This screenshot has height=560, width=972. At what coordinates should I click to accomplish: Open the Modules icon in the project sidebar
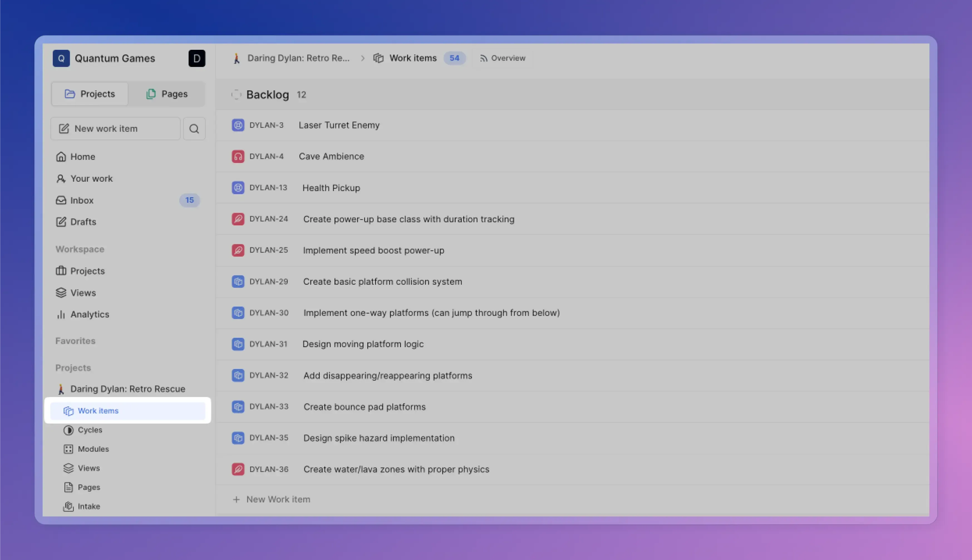(68, 449)
